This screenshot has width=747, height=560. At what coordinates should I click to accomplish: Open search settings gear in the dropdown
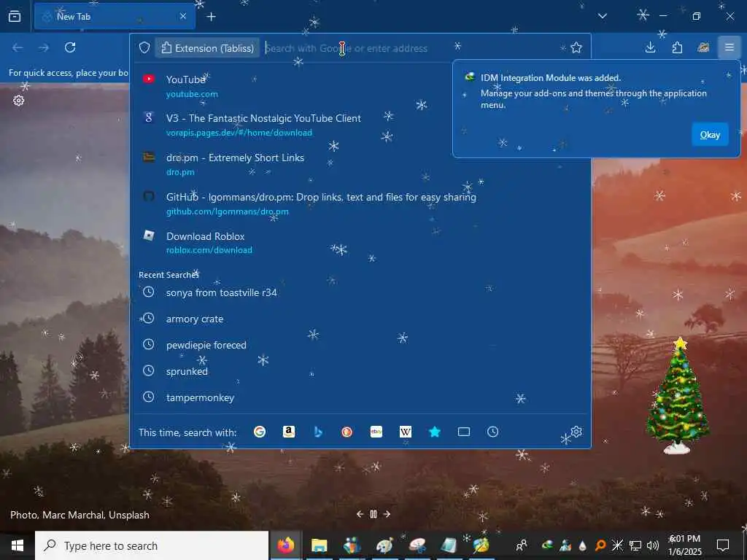click(x=576, y=432)
